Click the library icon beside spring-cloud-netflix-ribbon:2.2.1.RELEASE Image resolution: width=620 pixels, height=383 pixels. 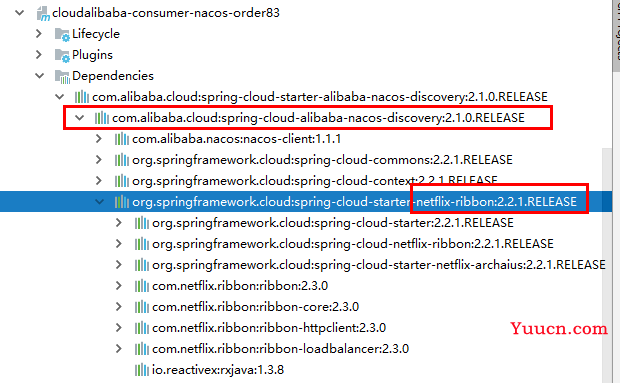click(x=142, y=244)
